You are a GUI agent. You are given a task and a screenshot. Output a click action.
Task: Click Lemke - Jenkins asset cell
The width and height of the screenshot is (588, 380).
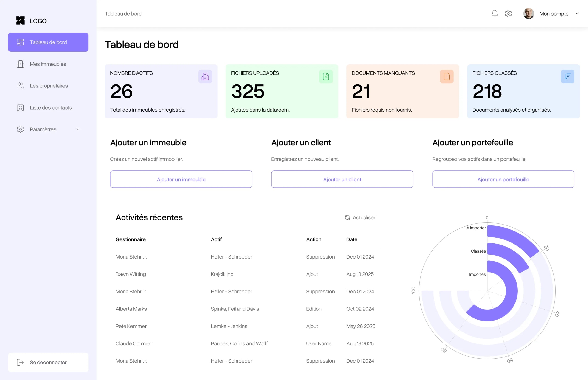229,326
